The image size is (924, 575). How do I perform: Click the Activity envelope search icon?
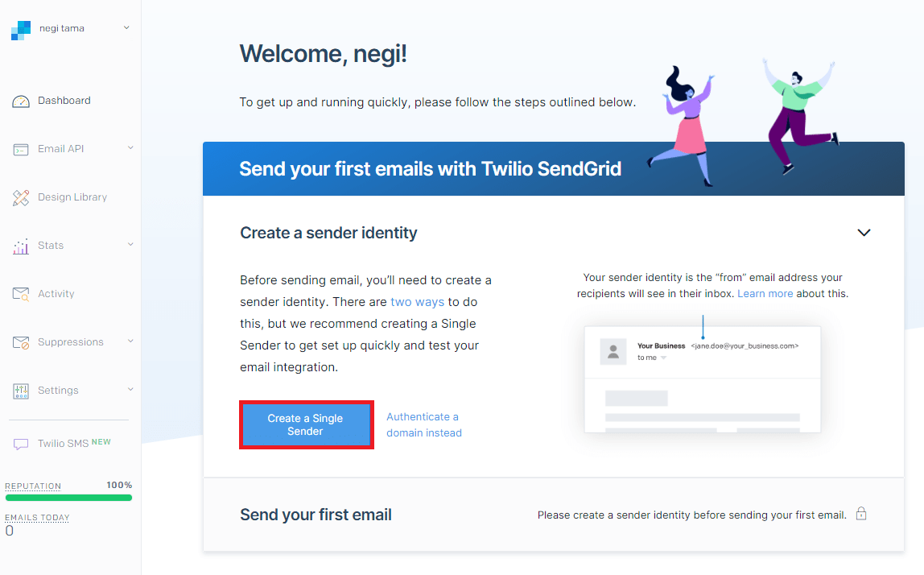click(21, 294)
